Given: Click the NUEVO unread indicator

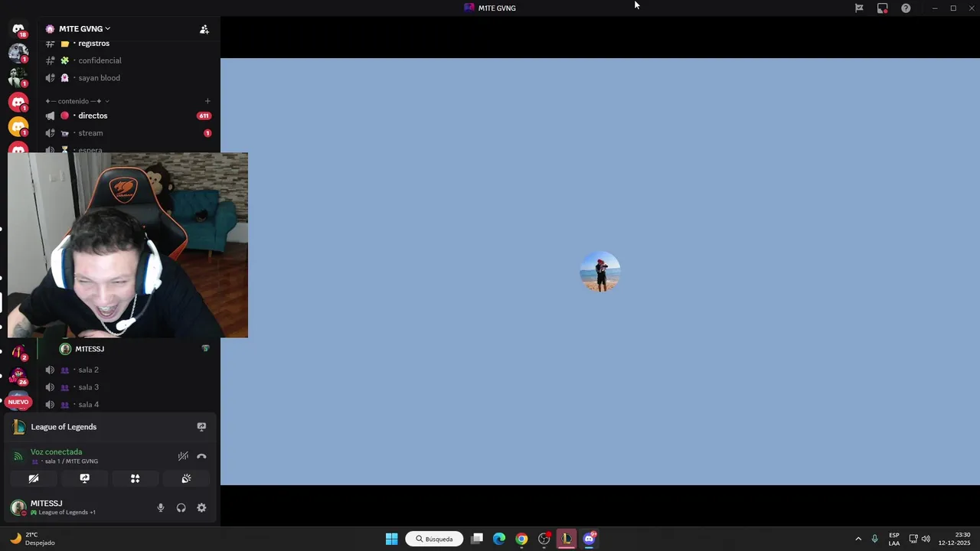Looking at the screenshot, I should pyautogui.click(x=18, y=402).
